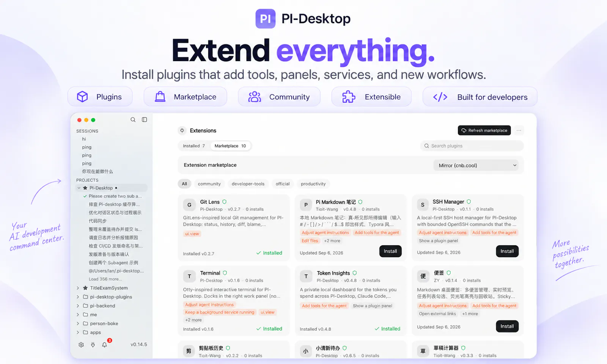Click verified shield badge next to Git Lens
Image resolution: width=607 pixels, height=364 pixels.
(224, 202)
